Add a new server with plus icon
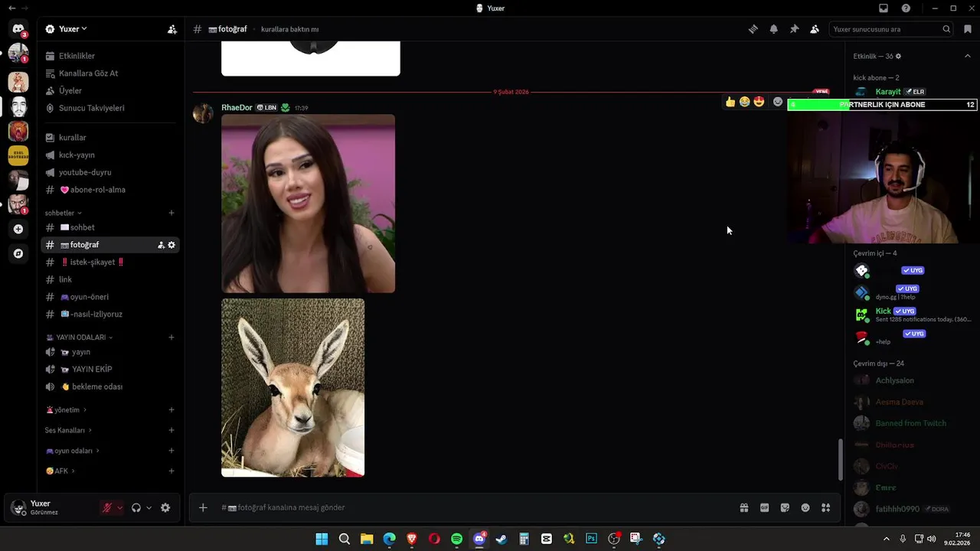 18,229
